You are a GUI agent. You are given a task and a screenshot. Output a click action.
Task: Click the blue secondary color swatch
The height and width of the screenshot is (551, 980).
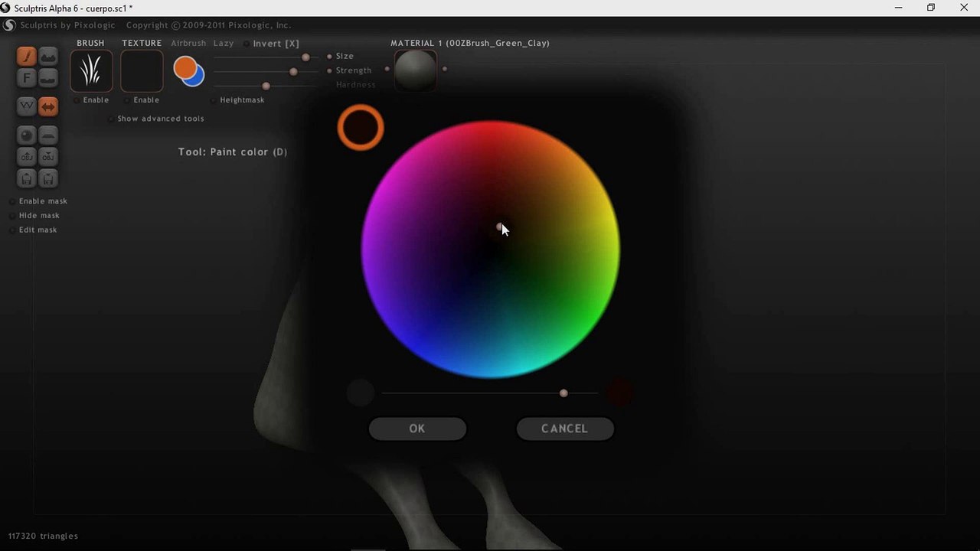point(198,79)
